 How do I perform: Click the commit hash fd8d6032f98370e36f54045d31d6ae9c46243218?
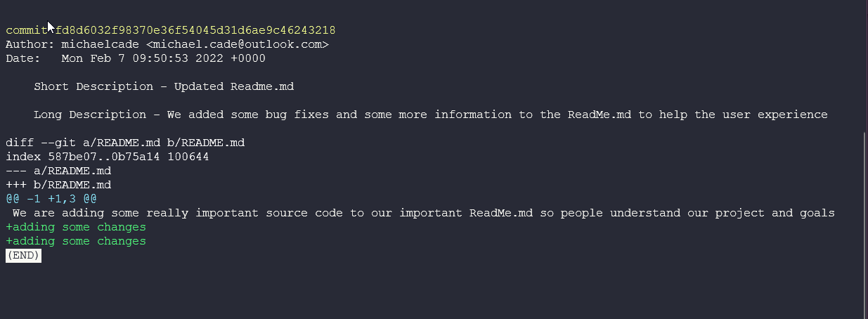(195, 30)
